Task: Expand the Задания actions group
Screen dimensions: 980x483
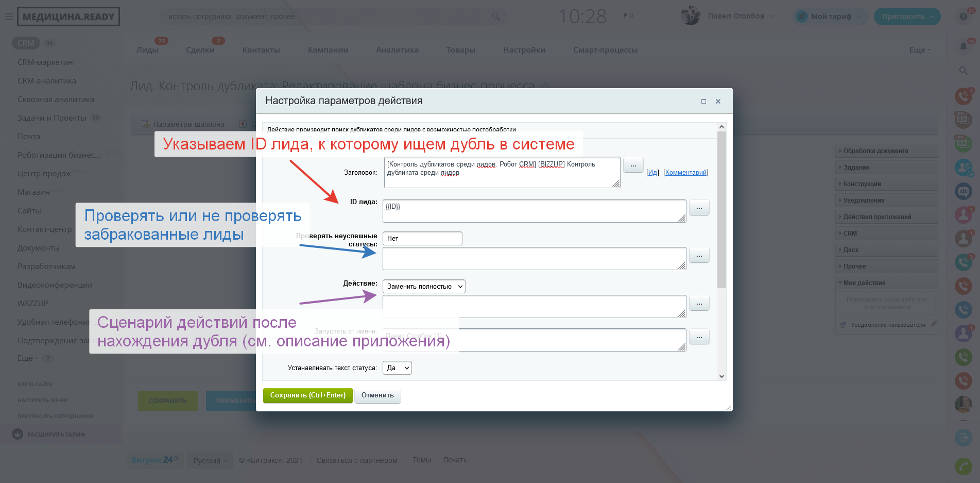Action: 886,168
